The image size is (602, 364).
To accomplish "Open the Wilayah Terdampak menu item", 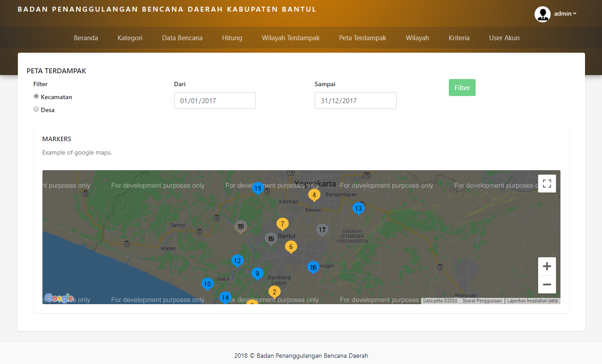I will click(x=291, y=38).
